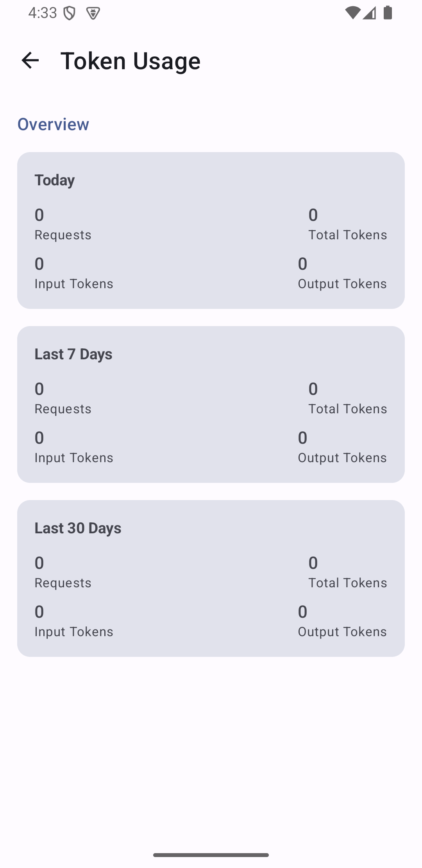Tap Requests label in Today card
This screenshot has width=422, height=868.
coord(63,235)
